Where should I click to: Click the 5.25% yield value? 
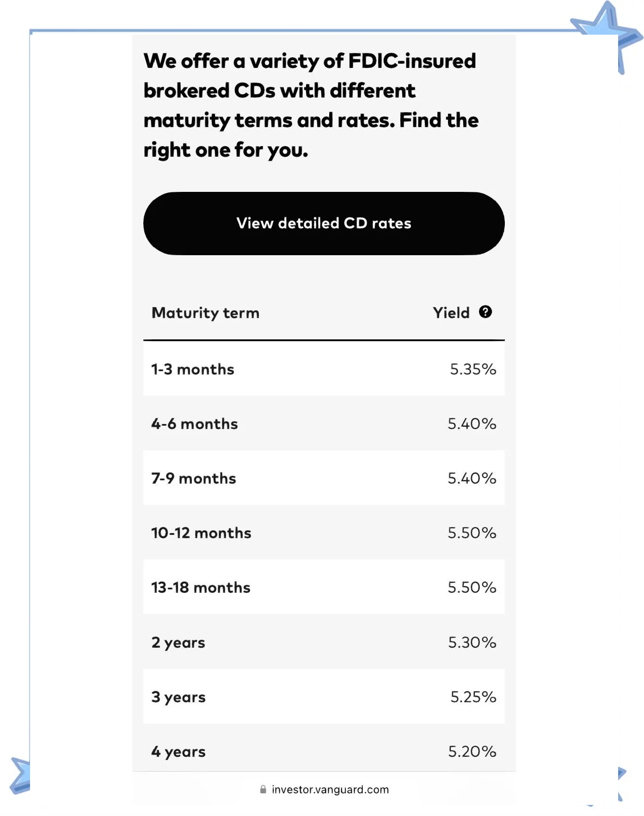click(473, 697)
